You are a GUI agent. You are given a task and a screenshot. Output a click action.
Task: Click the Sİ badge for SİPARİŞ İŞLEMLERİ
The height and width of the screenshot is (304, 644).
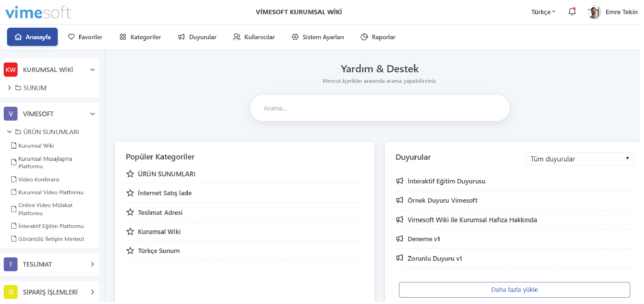[x=11, y=292]
